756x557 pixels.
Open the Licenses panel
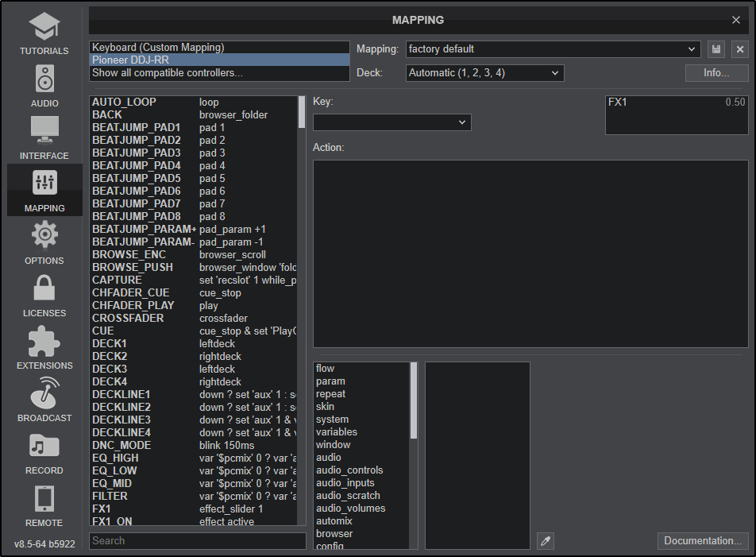tap(44, 296)
